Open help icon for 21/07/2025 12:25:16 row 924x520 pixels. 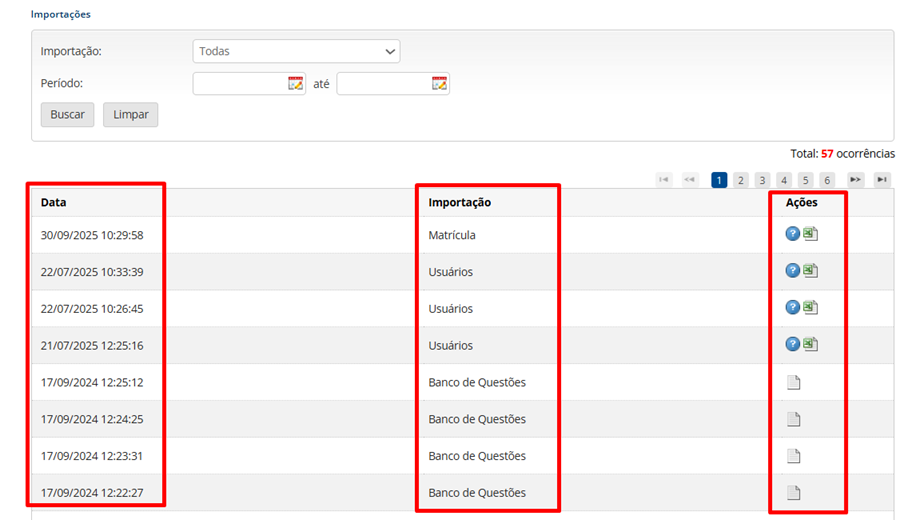793,344
